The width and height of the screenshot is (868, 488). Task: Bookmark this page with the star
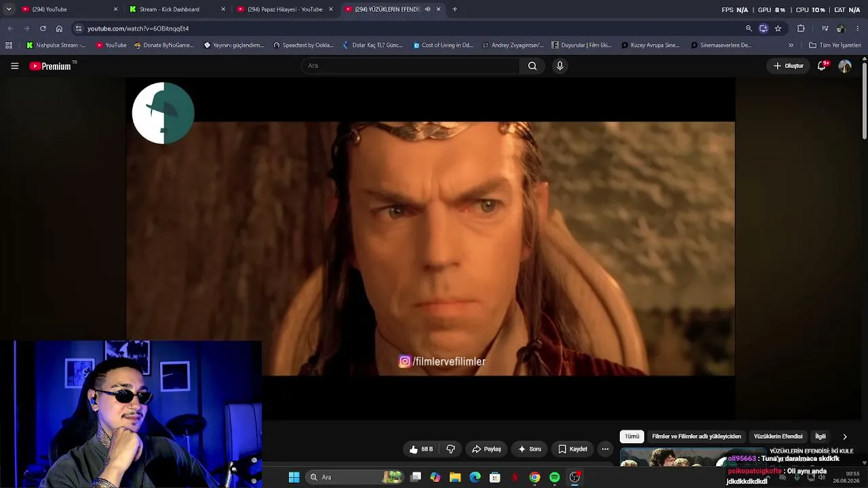click(x=778, y=28)
